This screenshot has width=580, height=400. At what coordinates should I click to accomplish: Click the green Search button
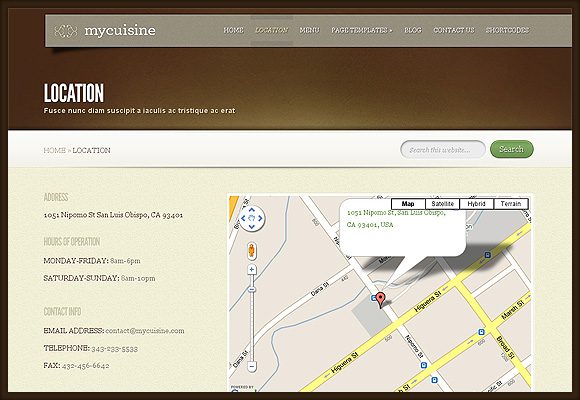pyautogui.click(x=512, y=149)
